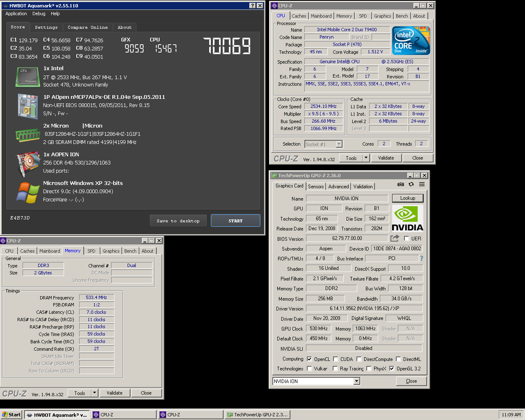Viewport: 525px width, 420px height.
Task: Open Graphics tab in CPU-Z CPU window
Action: click(x=382, y=16)
